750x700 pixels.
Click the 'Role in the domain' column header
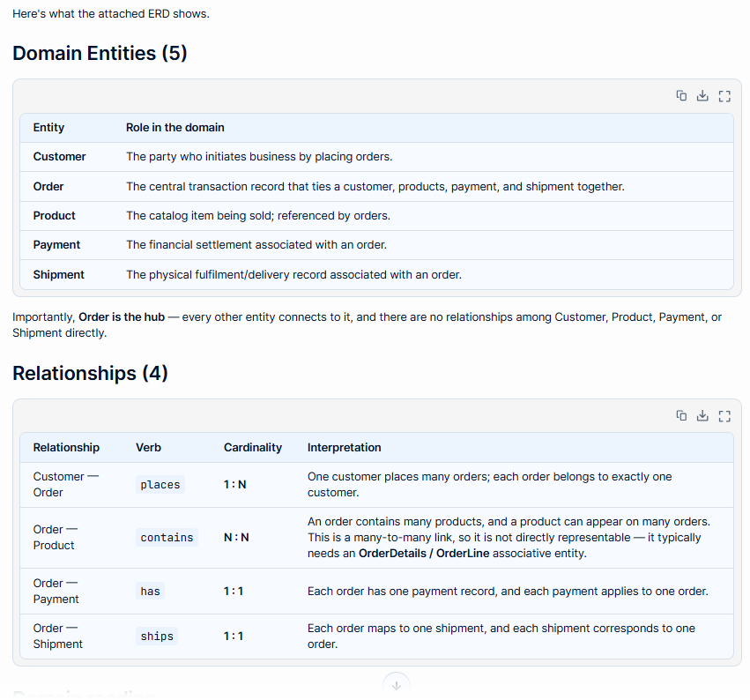pos(175,127)
